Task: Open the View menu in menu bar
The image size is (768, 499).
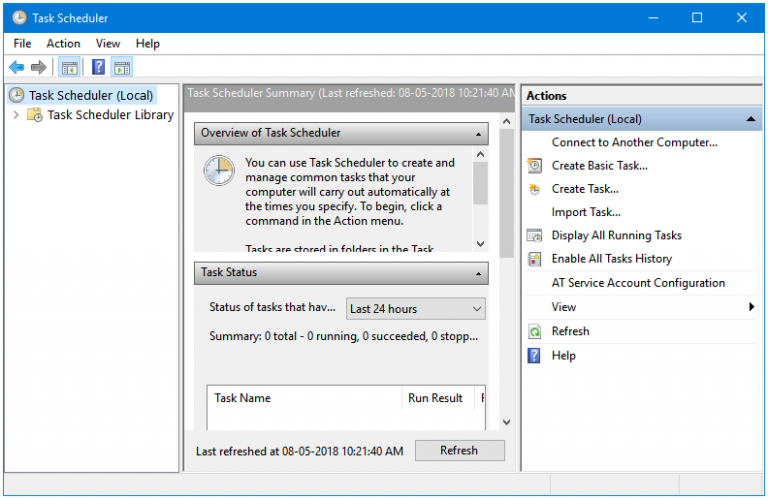Action: [108, 44]
